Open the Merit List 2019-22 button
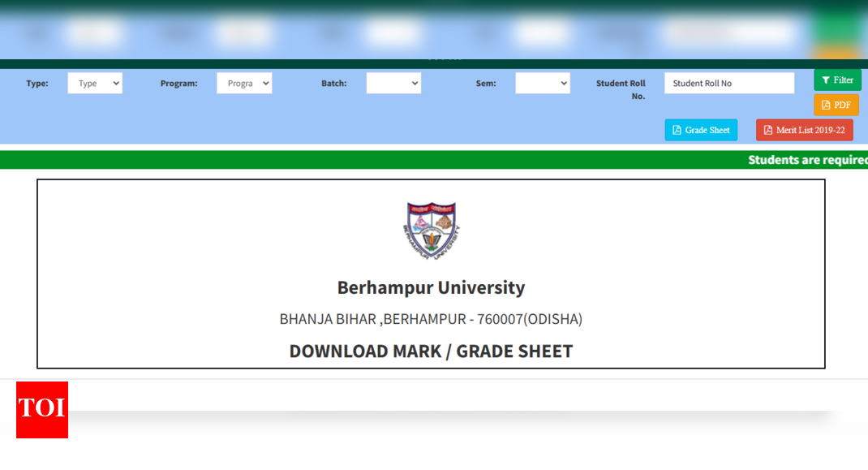Image resolution: width=868 pixels, height=470 pixels. click(805, 130)
